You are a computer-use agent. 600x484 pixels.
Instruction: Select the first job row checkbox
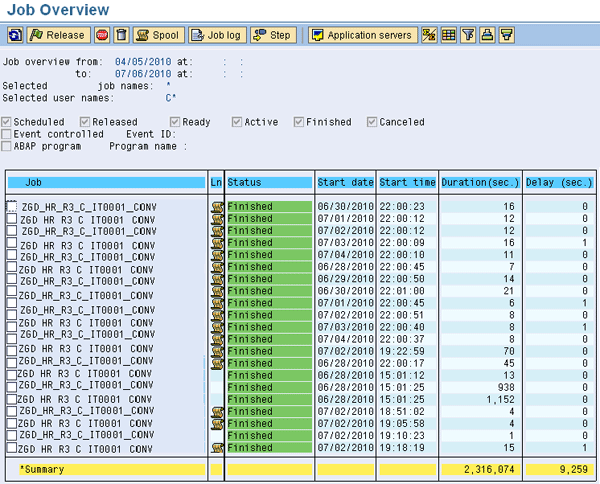coord(12,207)
